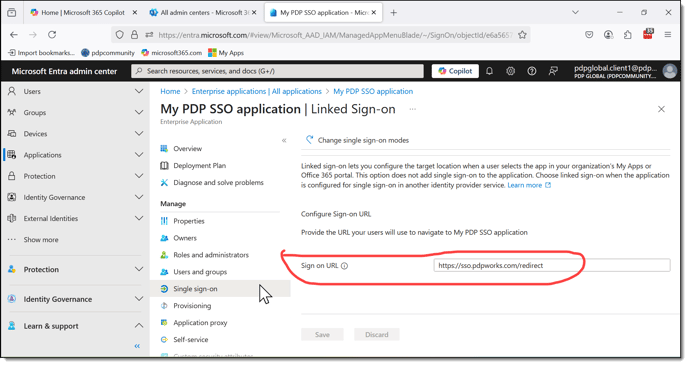Click Change single sign-on modes
688x365 pixels.
[x=357, y=140]
